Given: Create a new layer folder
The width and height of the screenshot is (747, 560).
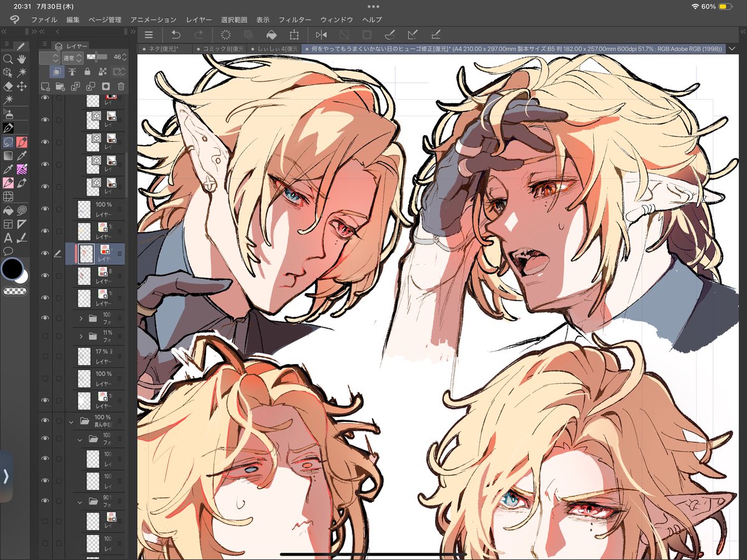Looking at the screenshot, I should pos(60,86).
